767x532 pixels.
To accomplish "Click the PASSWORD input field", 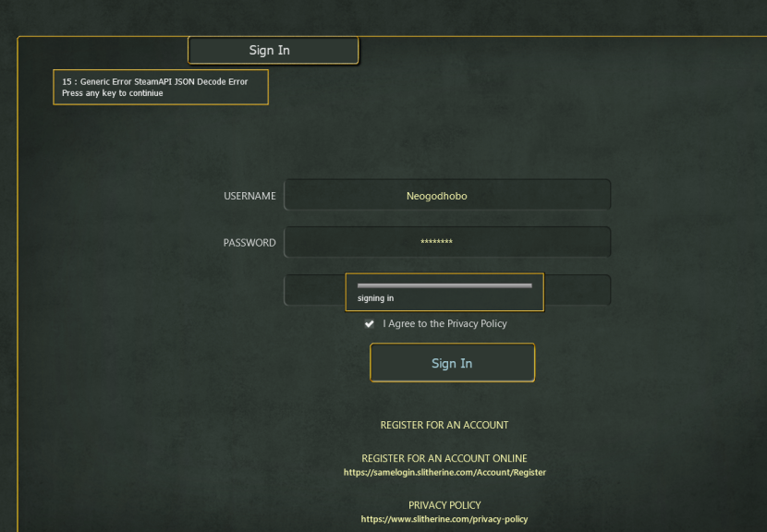I will [x=447, y=242].
